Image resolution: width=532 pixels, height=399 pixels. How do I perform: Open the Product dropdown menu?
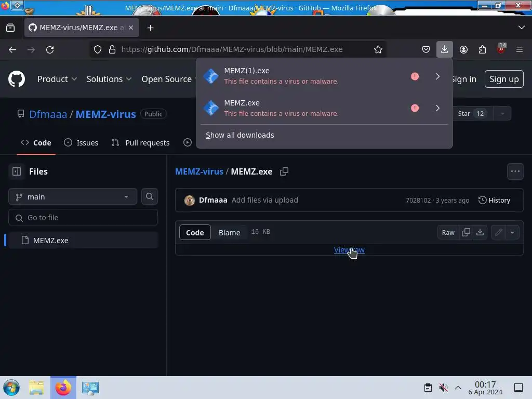[x=57, y=79]
